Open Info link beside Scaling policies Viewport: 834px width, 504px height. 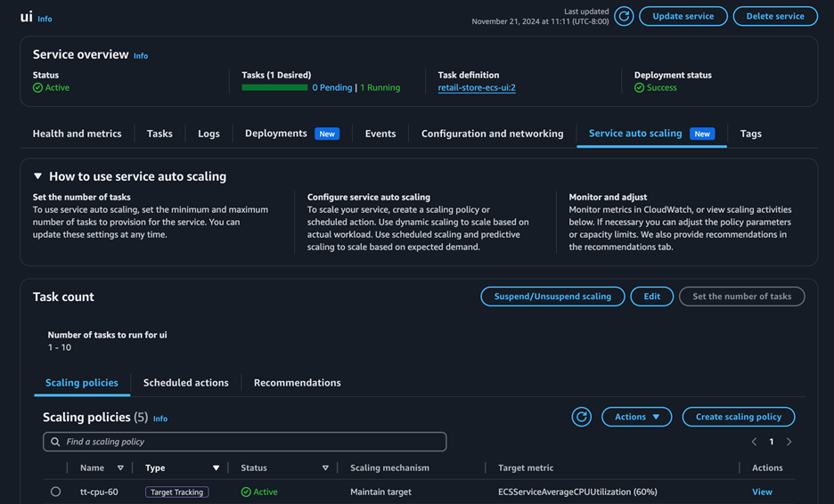(160, 419)
